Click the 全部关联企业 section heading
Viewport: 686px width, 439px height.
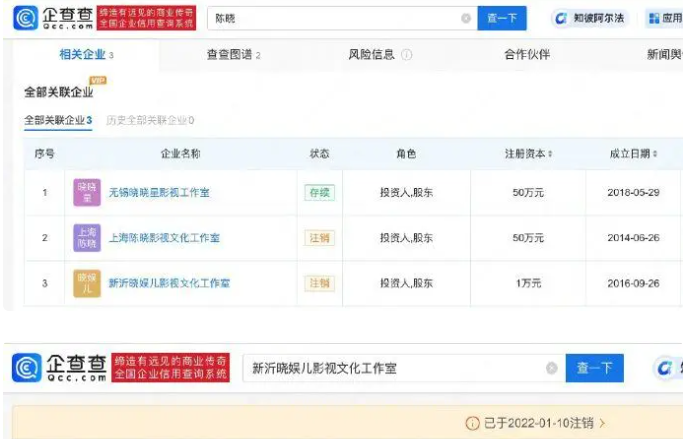point(59,92)
